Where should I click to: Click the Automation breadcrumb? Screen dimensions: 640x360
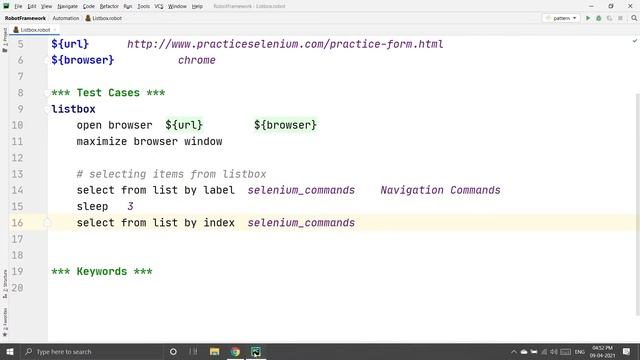pos(66,18)
